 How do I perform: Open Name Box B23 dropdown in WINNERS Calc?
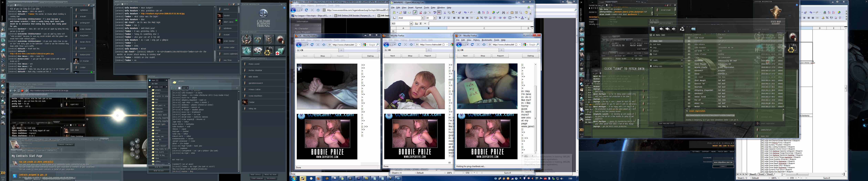(411, 24)
